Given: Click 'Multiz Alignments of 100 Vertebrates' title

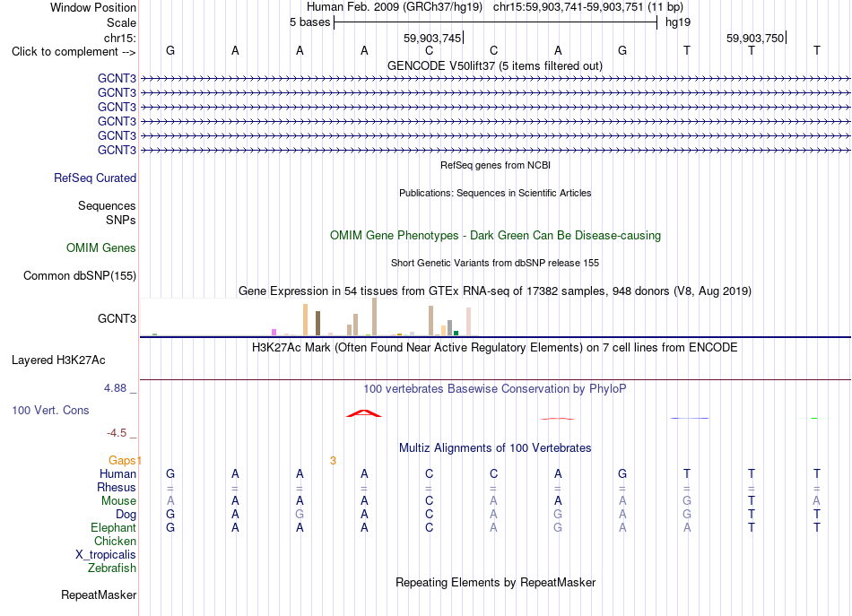Looking at the screenshot, I should tap(495, 447).
